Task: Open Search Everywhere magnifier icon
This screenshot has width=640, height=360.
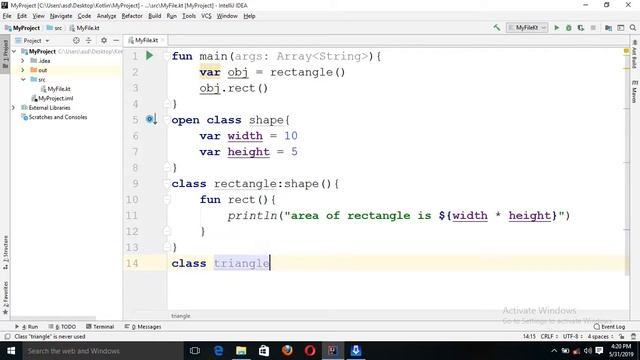Action: point(633,28)
